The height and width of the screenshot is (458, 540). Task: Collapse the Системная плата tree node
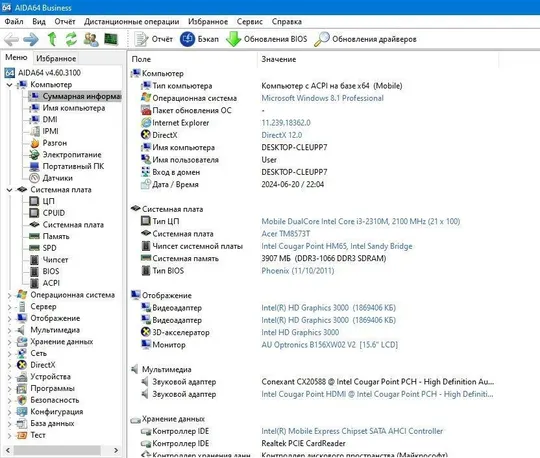point(9,190)
